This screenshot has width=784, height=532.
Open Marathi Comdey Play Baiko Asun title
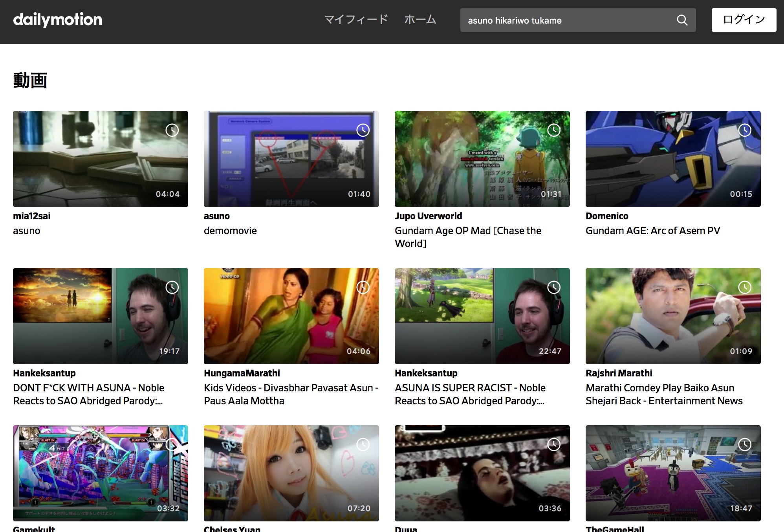click(x=664, y=394)
